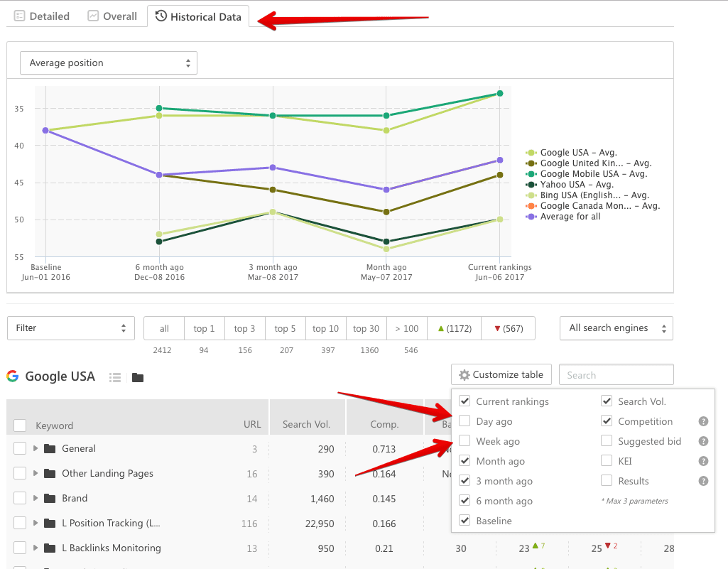This screenshot has height=569, width=728.
Task: Filter keywords by top 1
Action: point(205,328)
